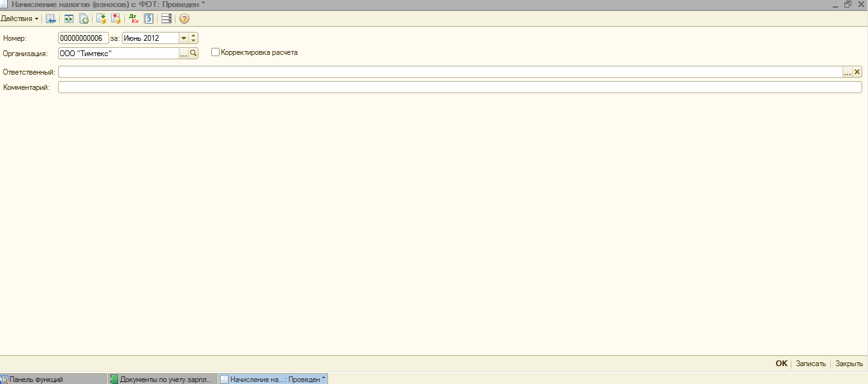This screenshot has height=384, width=868.
Task: Open the document structure report icon
Action: [149, 18]
